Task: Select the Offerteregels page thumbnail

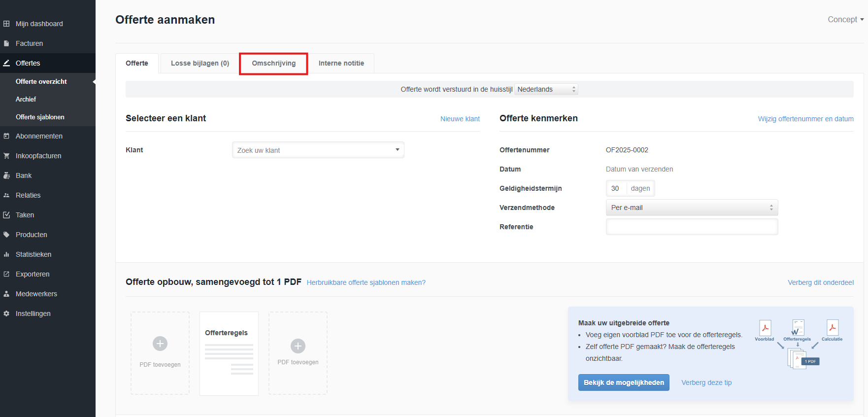Action: 229,353
